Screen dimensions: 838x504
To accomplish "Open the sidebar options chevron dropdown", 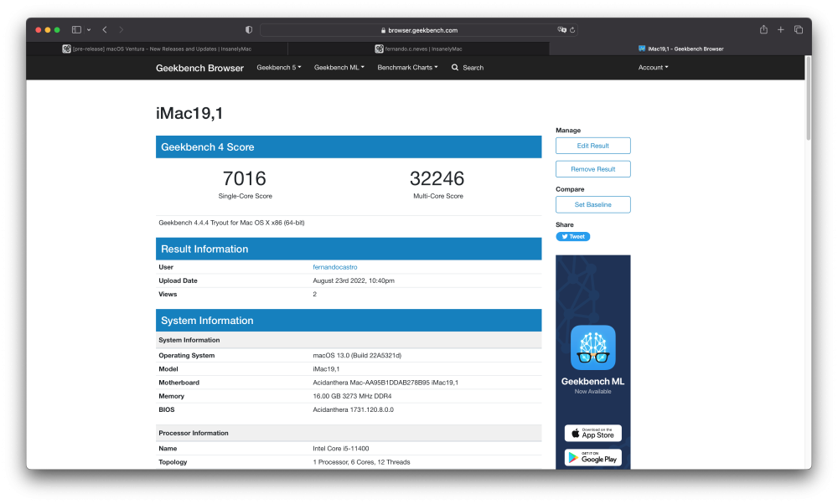I will (89, 30).
